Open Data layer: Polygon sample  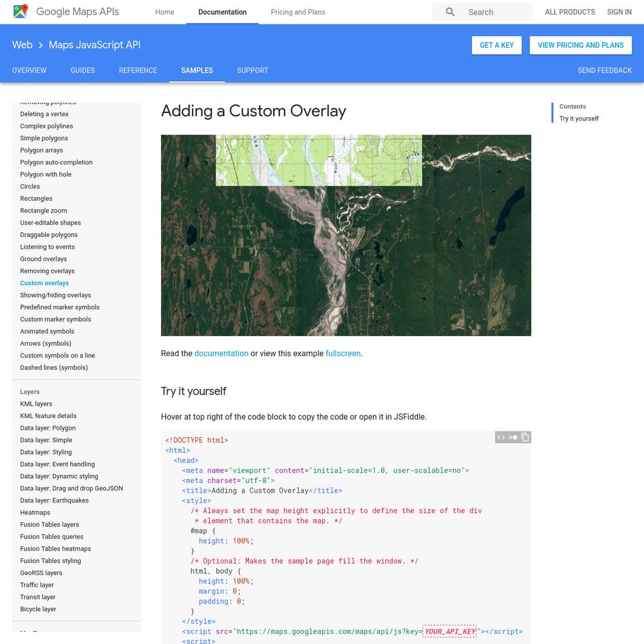(48, 428)
